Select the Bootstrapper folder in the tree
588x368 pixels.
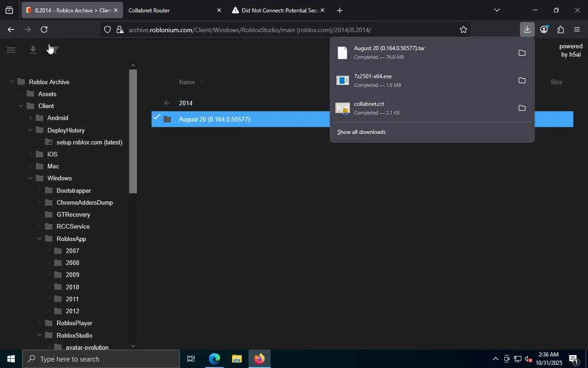click(74, 190)
